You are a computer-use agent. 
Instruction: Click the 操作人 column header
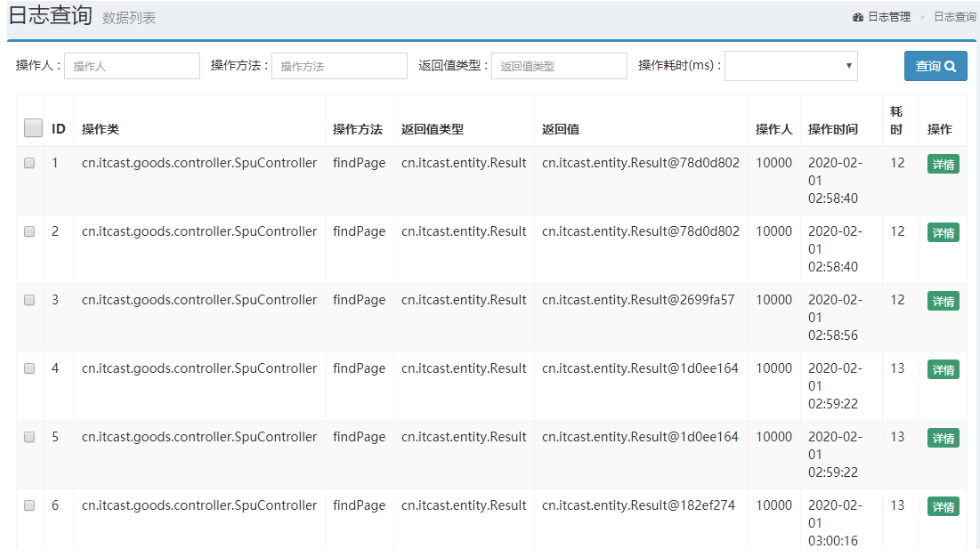click(x=774, y=129)
